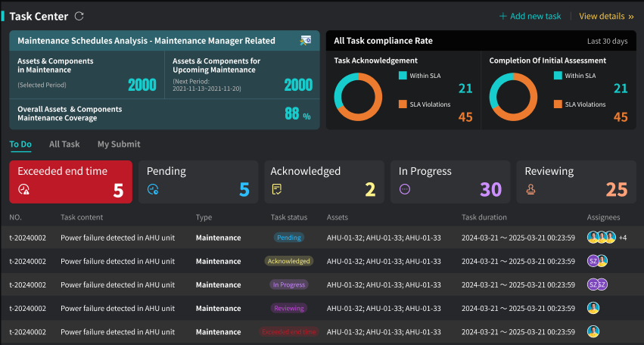This screenshot has width=644, height=345.
Task: Switch to the My Submit tab
Action: 119,144
